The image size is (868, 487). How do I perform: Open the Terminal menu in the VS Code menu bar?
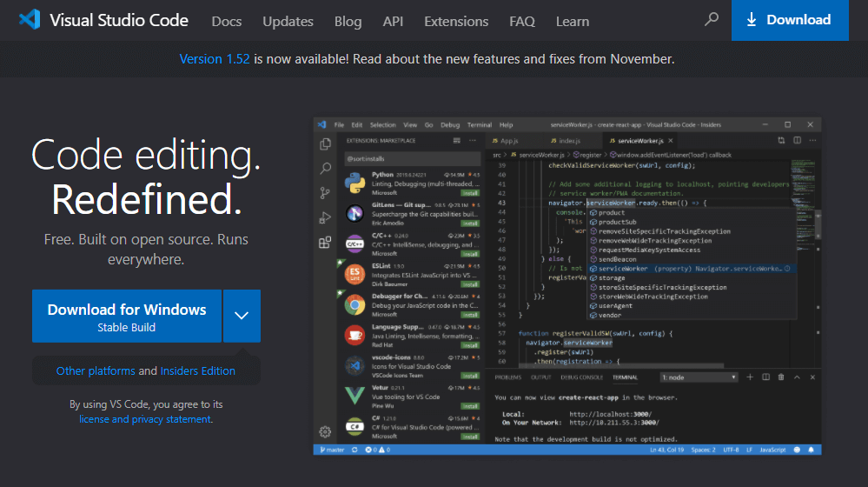[480, 125]
